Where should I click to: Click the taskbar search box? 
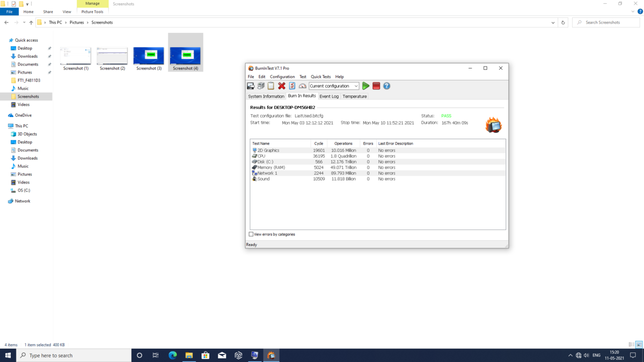pos(74,355)
